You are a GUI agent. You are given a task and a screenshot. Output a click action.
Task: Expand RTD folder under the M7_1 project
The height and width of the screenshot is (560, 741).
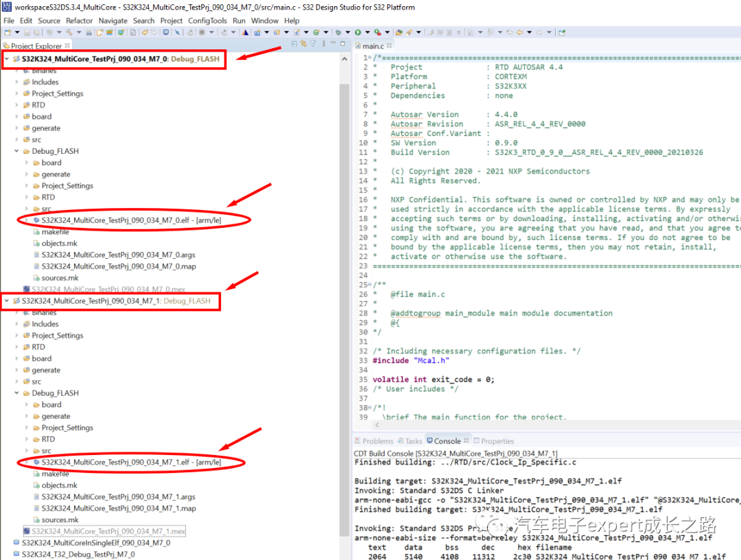16,347
